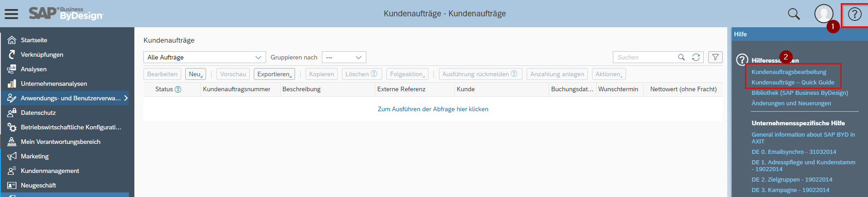Screen dimensions: 868x197
Task: Click the Analysen sidebar icon
Action: (12, 69)
